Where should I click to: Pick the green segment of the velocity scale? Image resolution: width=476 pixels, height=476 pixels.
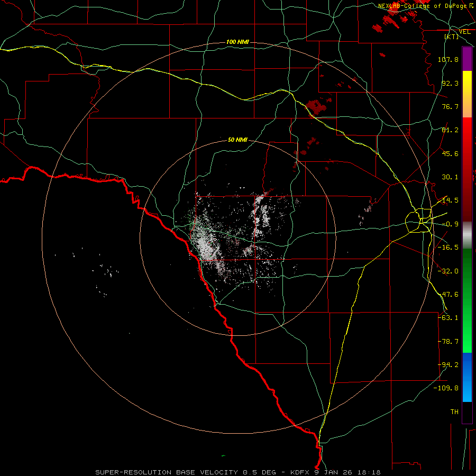tap(467, 300)
